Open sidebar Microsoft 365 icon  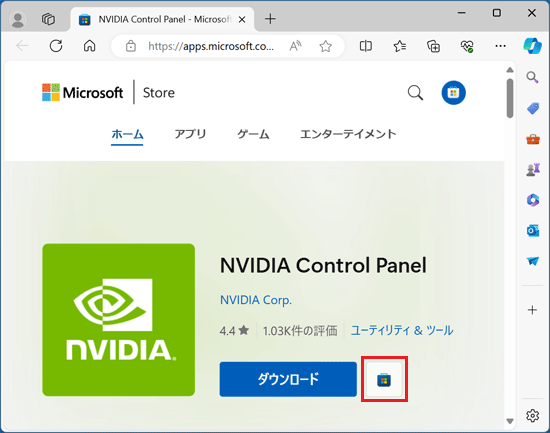pos(532,200)
